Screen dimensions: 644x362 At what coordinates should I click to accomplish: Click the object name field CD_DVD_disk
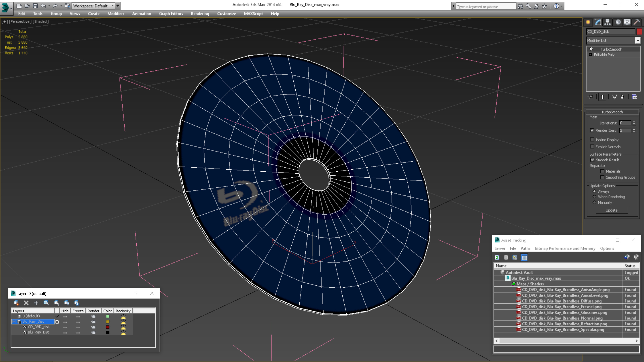tap(611, 32)
